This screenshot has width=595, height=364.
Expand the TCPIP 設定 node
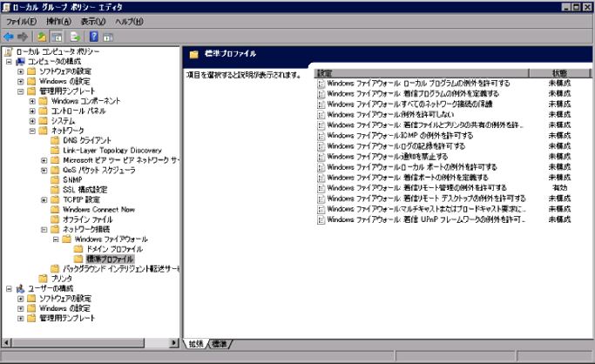[x=44, y=199]
